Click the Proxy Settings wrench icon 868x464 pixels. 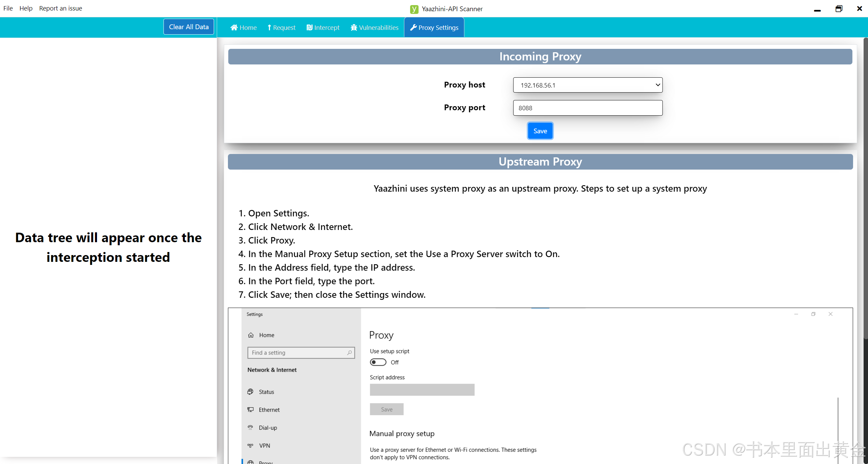click(x=413, y=27)
